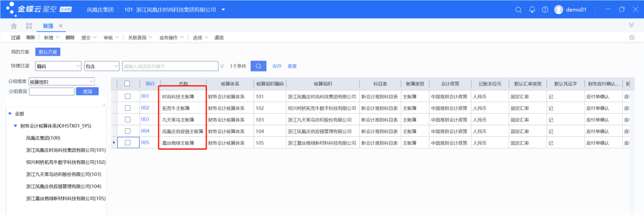Select 浙江嘉丝格绿新材料科技有限公司(105) tree item

point(66,199)
